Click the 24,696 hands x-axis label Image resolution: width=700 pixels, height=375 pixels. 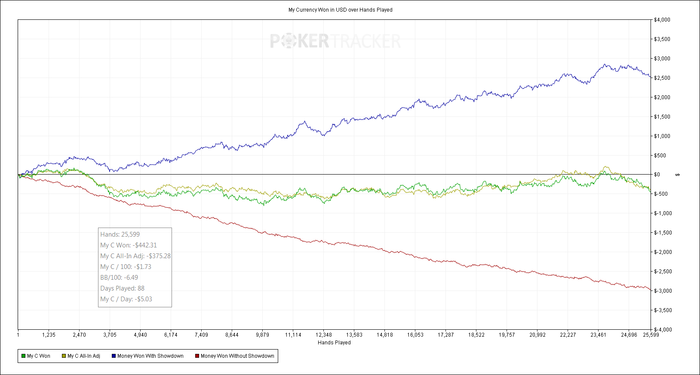[629, 335]
